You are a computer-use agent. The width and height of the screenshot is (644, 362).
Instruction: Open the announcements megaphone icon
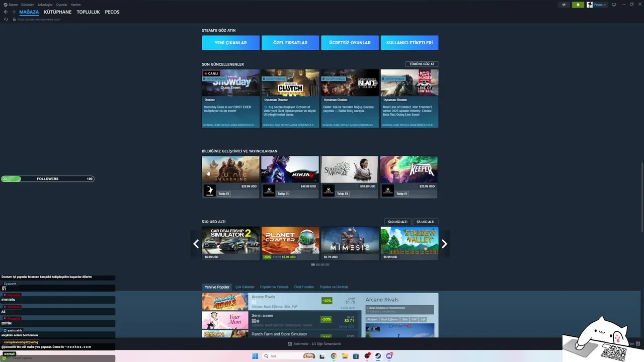[x=564, y=5]
